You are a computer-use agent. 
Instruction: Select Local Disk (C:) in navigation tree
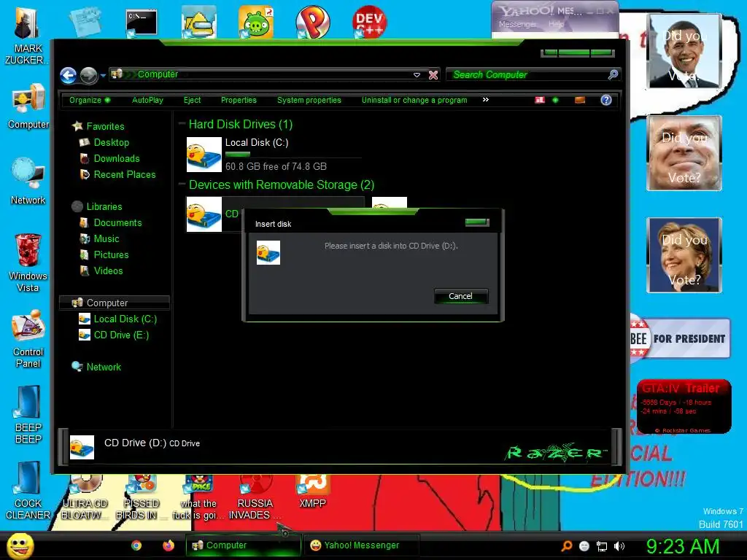coord(125,319)
